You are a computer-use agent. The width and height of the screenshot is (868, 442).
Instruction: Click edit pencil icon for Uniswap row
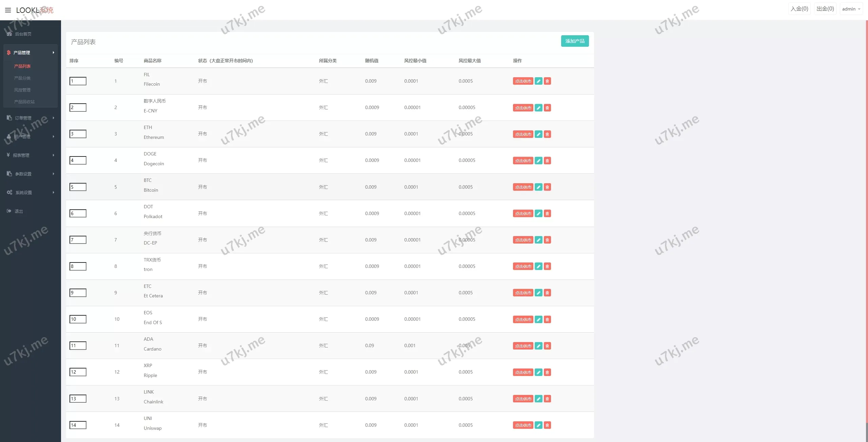coord(538,425)
